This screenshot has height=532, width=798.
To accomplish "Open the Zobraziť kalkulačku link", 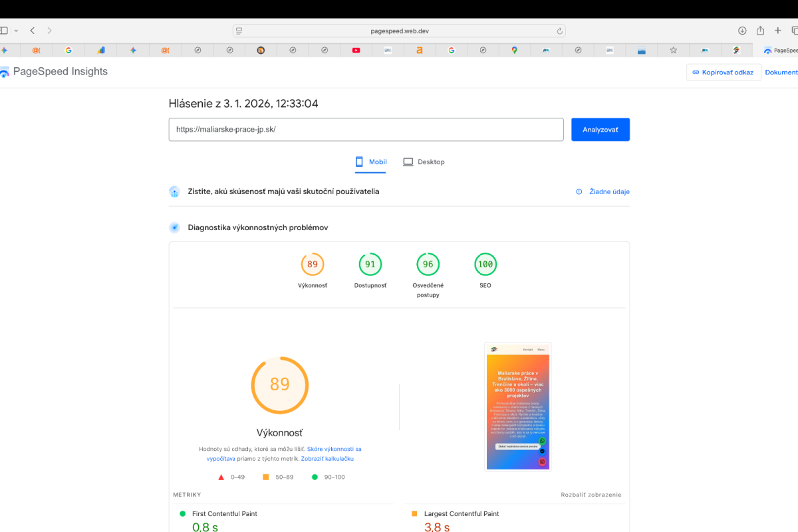I will [x=327, y=459].
